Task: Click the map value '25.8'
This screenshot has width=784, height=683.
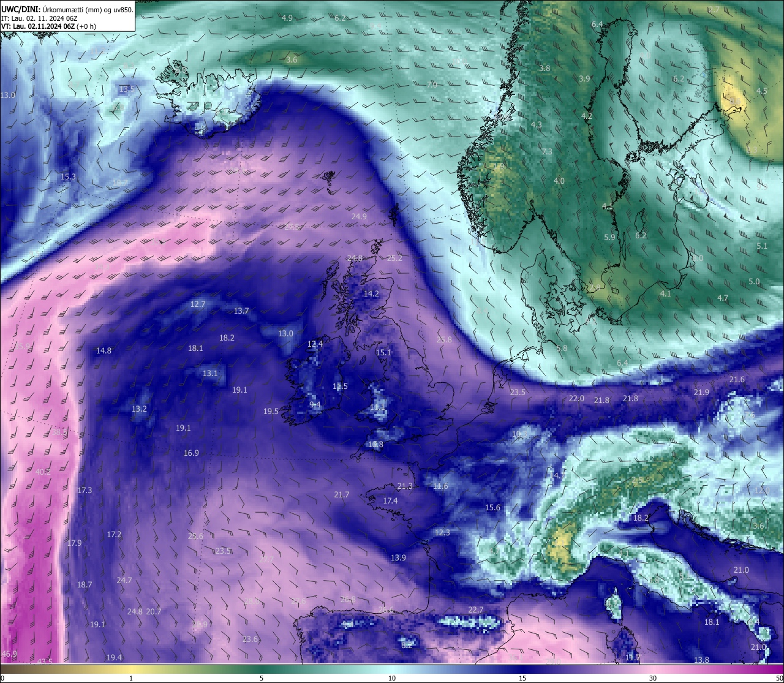Action: coord(444,340)
